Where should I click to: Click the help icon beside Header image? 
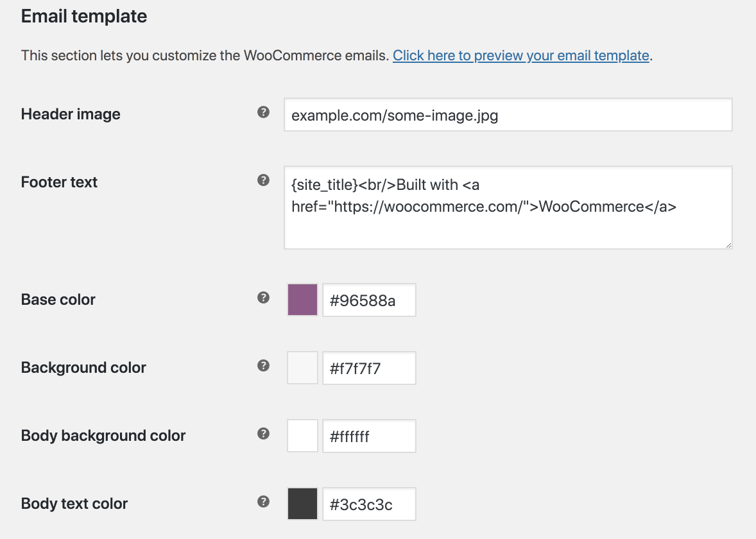[x=263, y=112]
